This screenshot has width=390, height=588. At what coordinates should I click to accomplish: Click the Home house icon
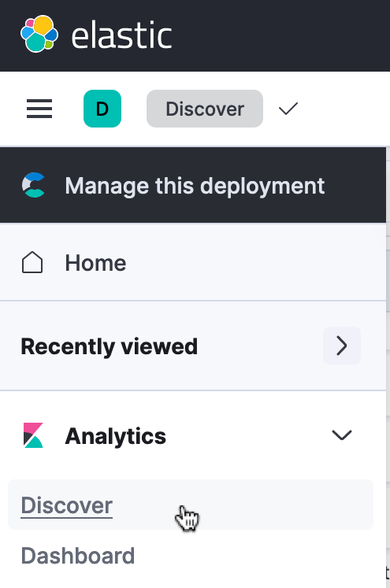[x=32, y=262]
